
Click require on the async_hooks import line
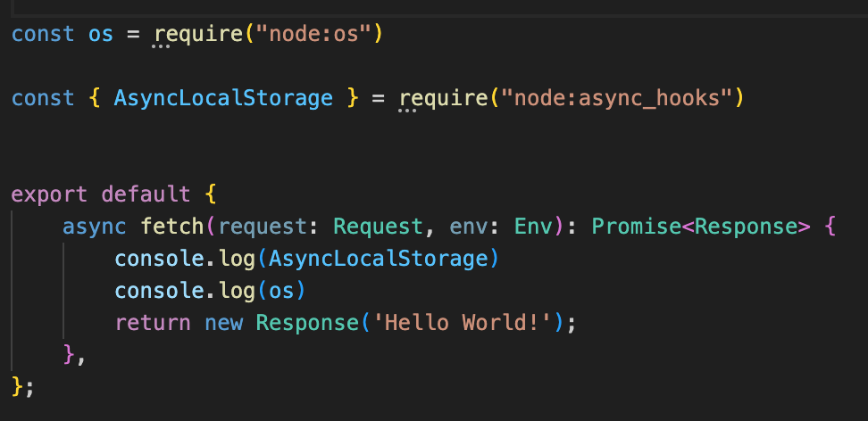tap(444, 97)
